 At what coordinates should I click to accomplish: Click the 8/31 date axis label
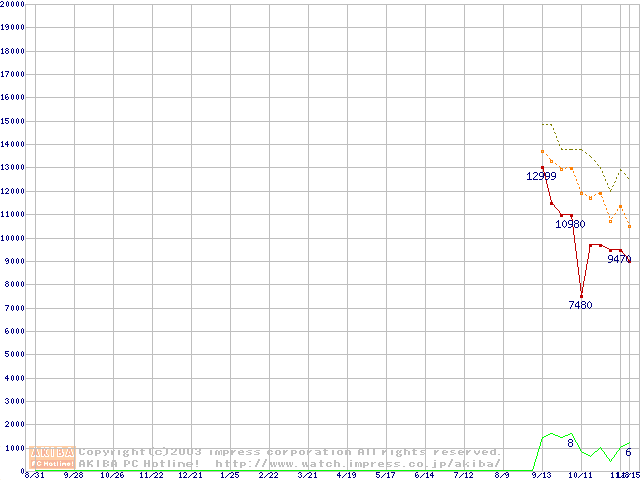coord(35,475)
